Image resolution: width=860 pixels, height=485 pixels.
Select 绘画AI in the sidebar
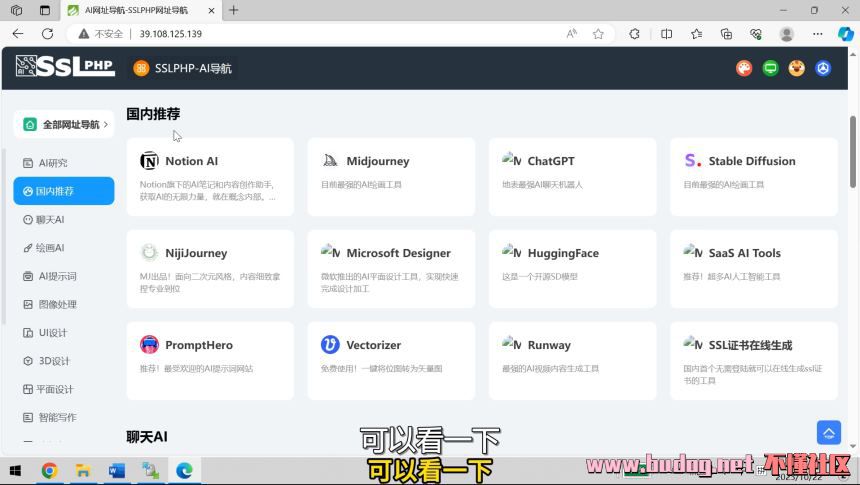point(50,248)
